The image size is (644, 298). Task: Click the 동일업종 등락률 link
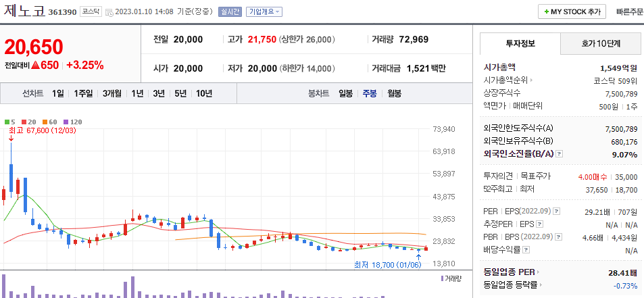[x=511, y=284]
